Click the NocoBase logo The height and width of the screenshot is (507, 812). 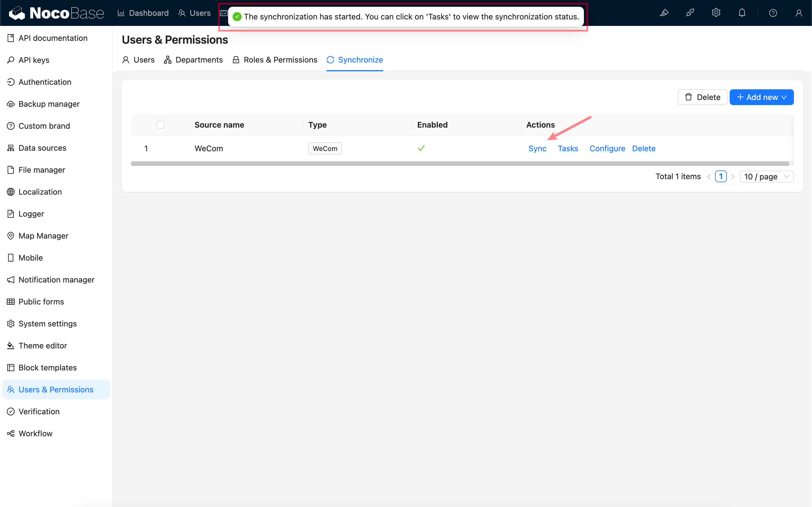(56, 13)
